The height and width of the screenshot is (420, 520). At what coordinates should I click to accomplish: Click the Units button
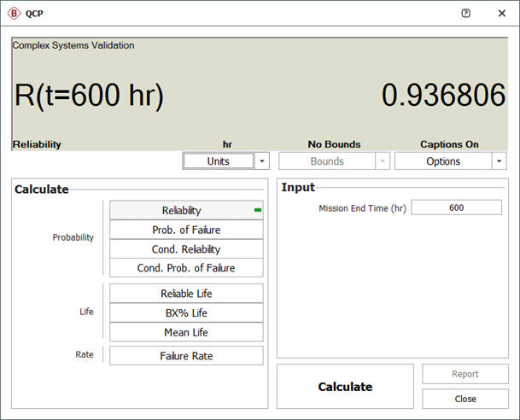point(219,161)
